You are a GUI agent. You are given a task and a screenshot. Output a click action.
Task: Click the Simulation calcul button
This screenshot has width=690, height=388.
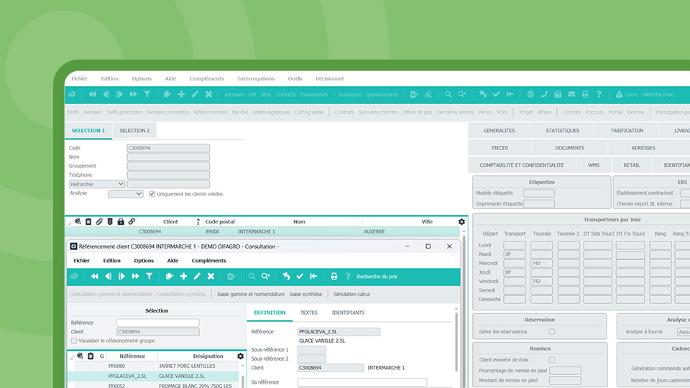pos(351,294)
